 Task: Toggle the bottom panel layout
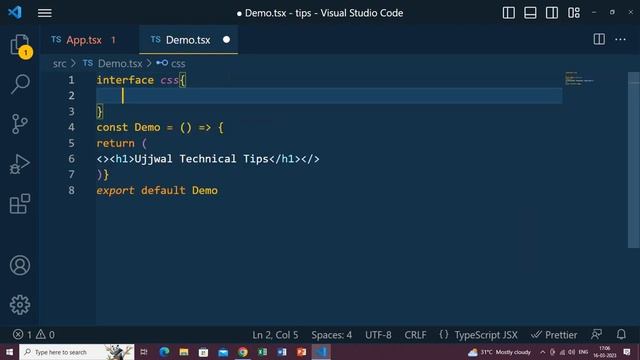530,13
